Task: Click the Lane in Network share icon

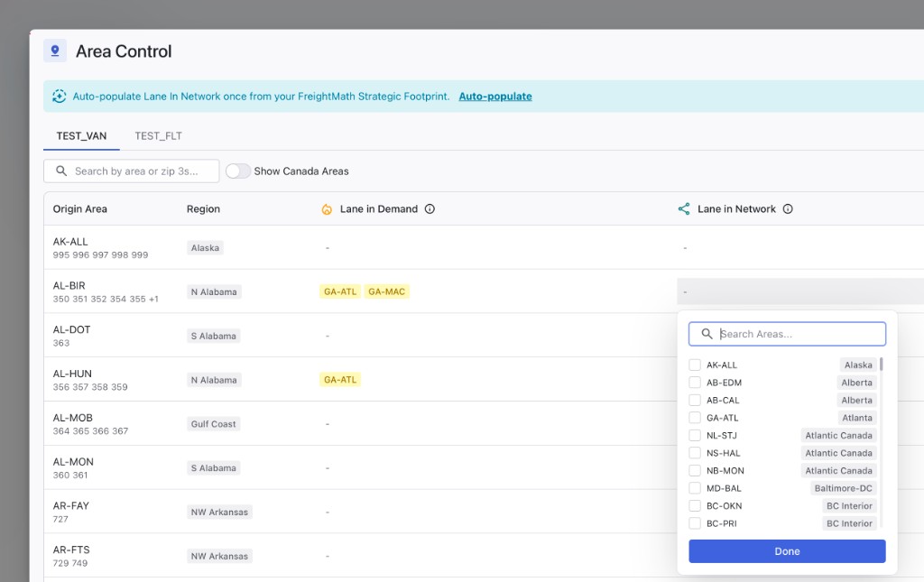Action: [684, 209]
